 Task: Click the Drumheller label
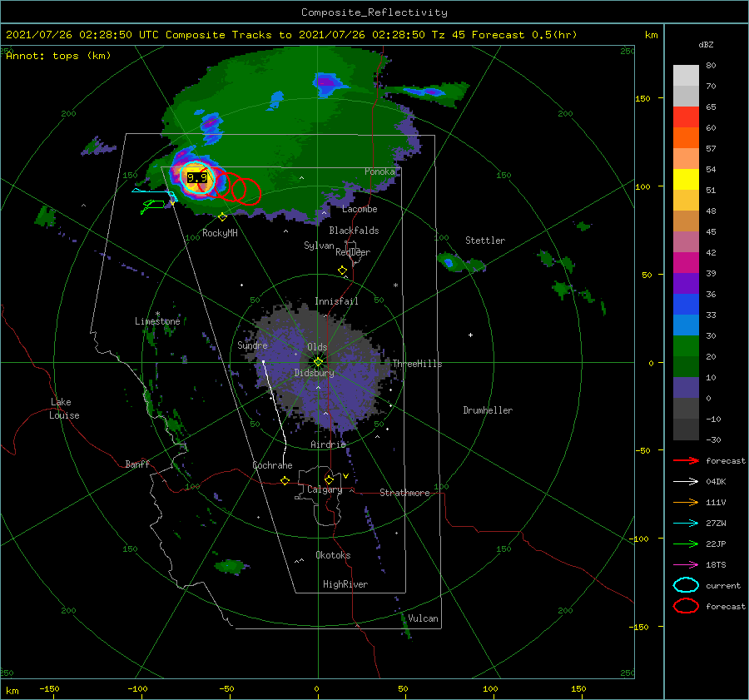(x=488, y=410)
